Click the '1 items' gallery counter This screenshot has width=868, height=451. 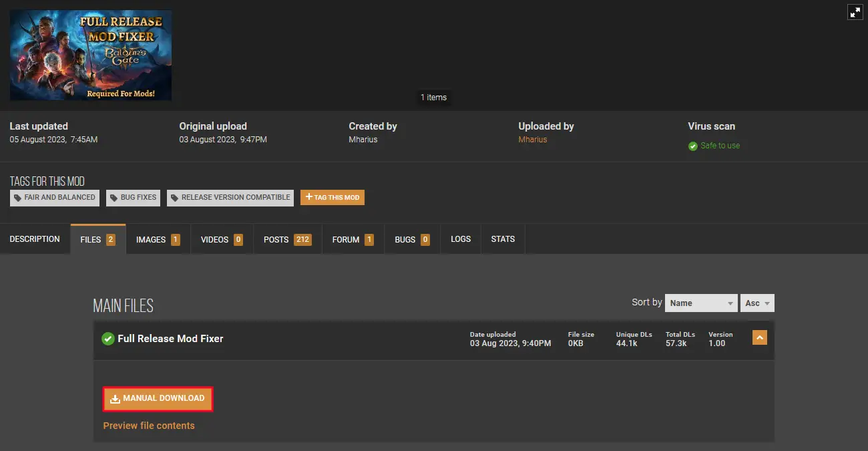click(434, 98)
